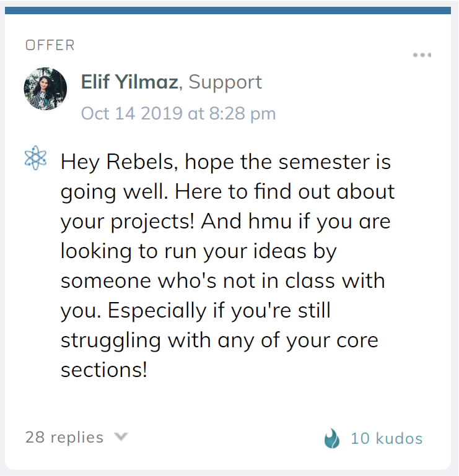Click the 10 kudos count
This screenshot has height=476, width=459.
(387, 438)
